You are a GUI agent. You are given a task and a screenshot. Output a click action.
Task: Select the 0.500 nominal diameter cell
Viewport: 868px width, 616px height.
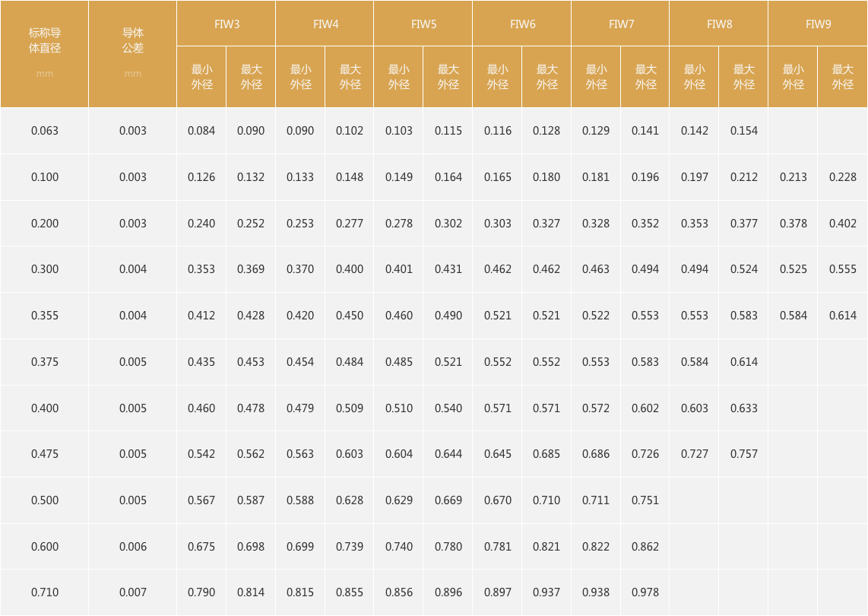pos(44,500)
